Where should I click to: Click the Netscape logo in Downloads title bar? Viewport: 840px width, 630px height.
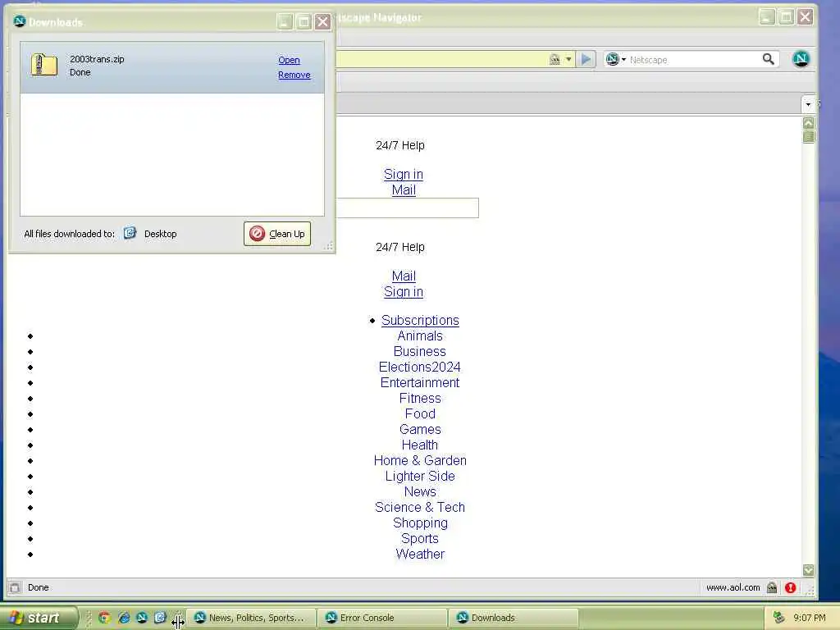pyautogui.click(x=20, y=21)
